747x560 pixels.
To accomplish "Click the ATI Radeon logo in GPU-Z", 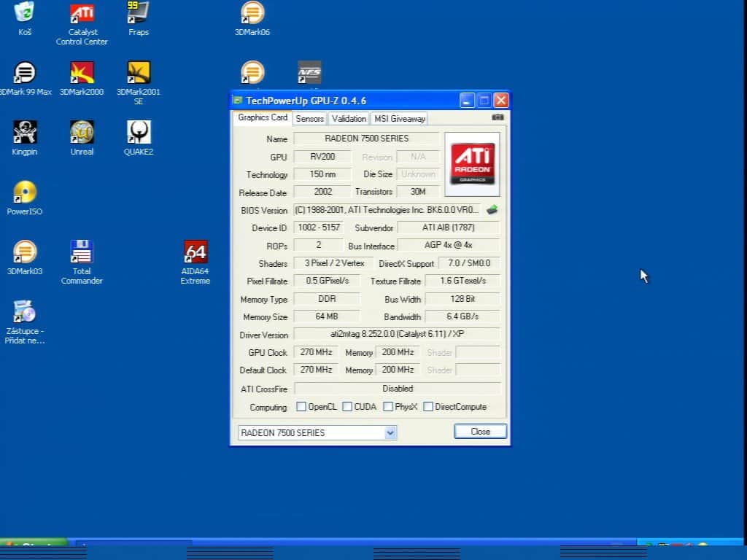I will (472, 164).
